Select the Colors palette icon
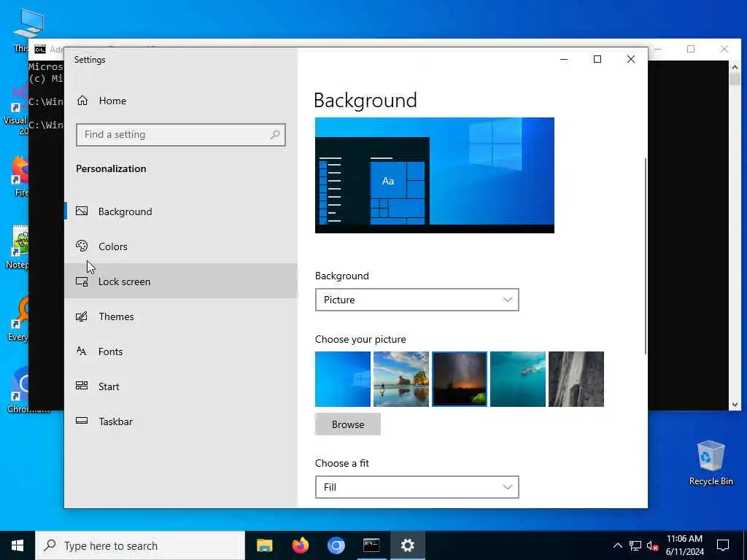 (82, 246)
